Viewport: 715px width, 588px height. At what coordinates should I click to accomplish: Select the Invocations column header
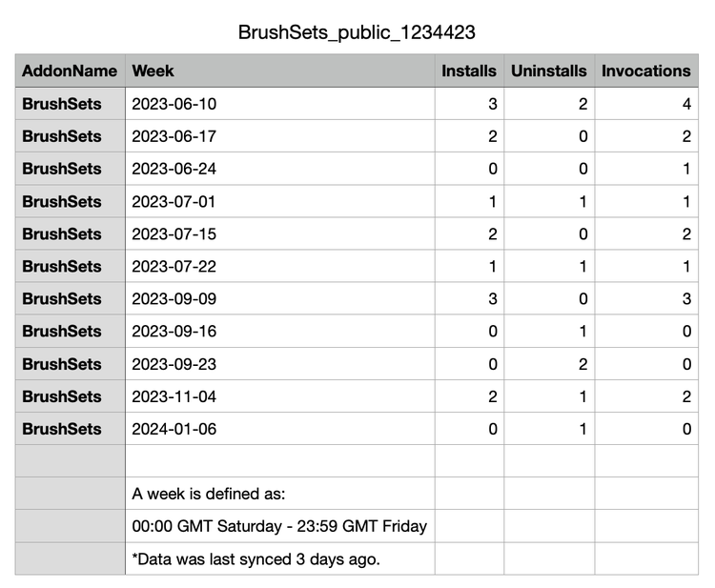pyautogui.click(x=645, y=71)
